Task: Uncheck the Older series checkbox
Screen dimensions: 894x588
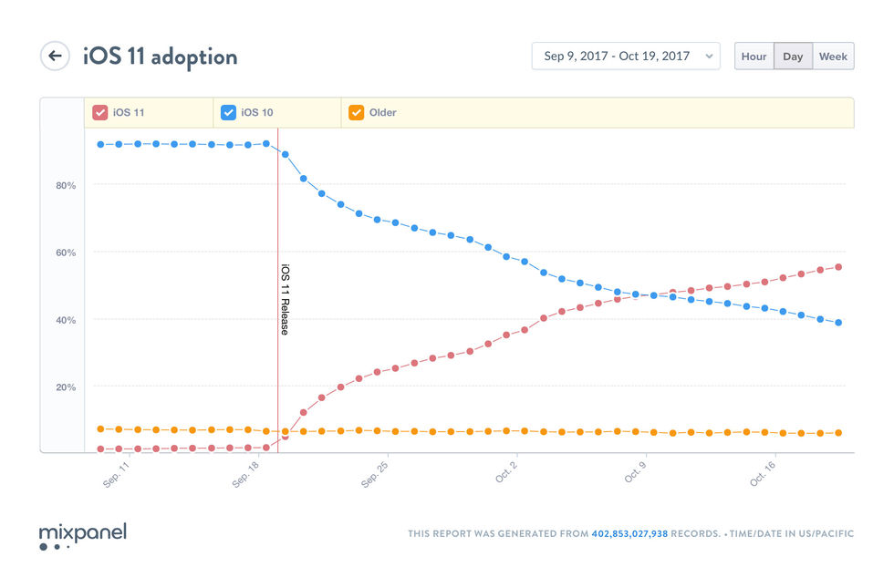Action: pyautogui.click(x=357, y=113)
